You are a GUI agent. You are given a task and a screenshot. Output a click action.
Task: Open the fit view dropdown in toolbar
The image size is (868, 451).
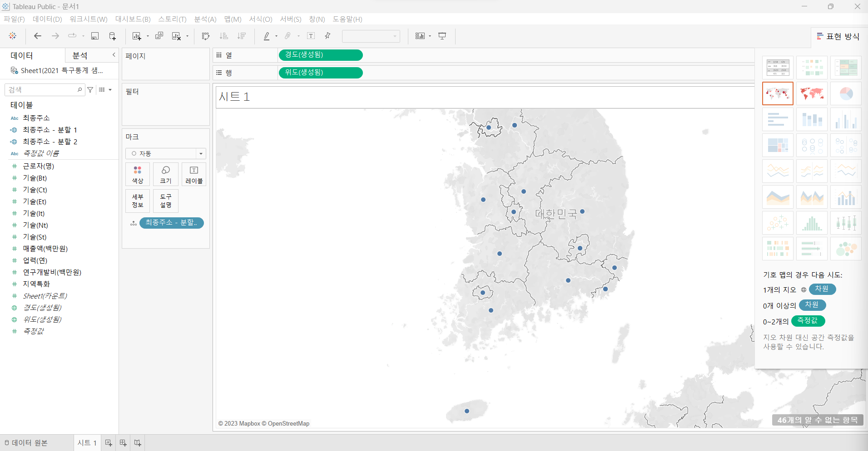[371, 36]
